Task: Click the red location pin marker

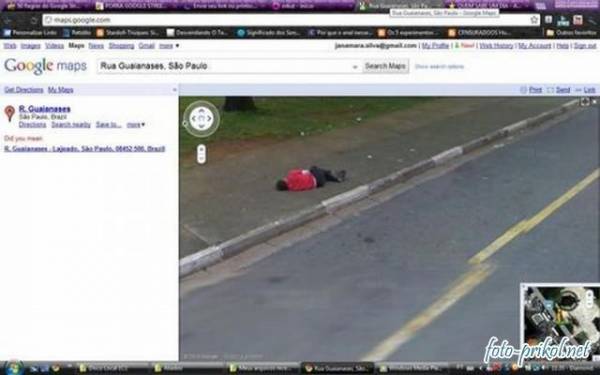Action: tap(10, 114)
